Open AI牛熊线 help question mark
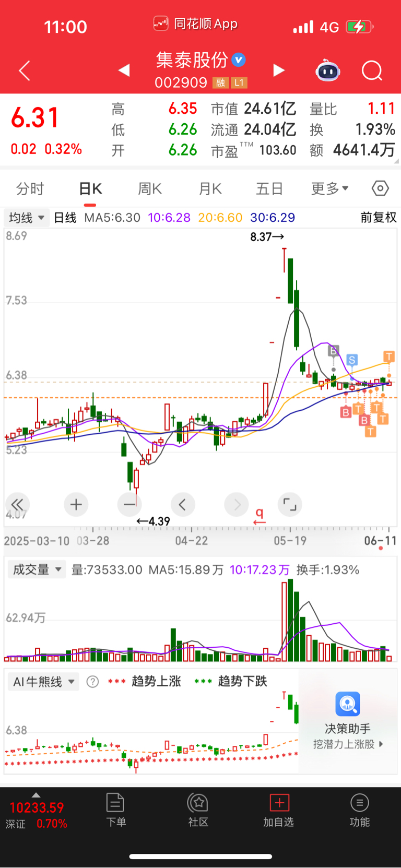The height and width of the screenshot is (868, 401). pos(92,682)
